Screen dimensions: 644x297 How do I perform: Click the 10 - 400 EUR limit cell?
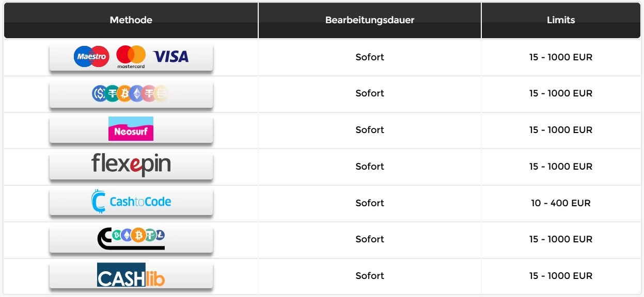561,203
